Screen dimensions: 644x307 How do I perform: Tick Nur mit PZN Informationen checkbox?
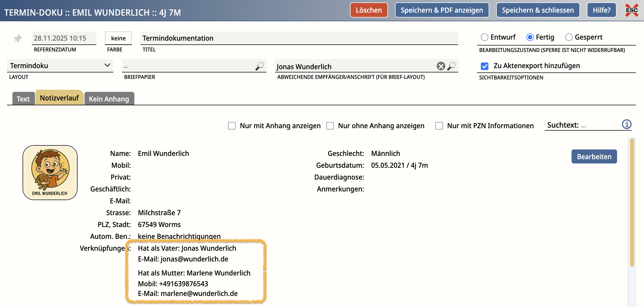point(439,126)
